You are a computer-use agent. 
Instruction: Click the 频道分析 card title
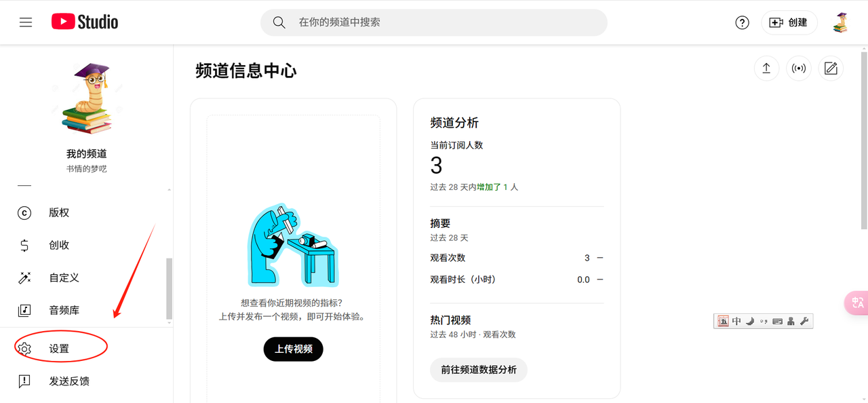click(x=454, y=123)
